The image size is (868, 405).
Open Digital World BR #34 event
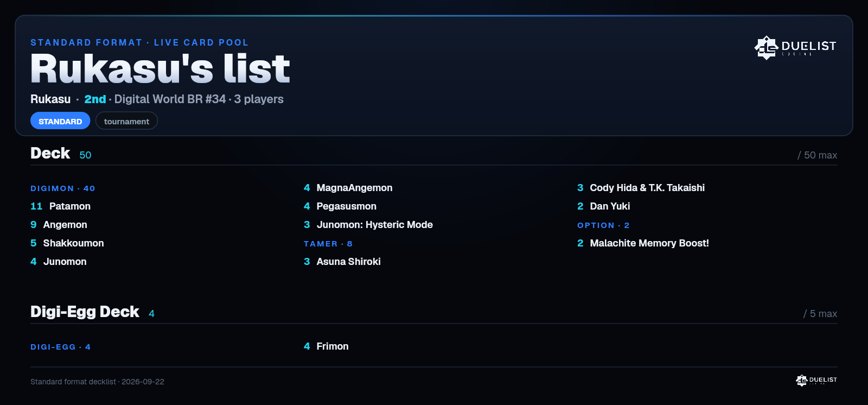(x=170, y=99)
